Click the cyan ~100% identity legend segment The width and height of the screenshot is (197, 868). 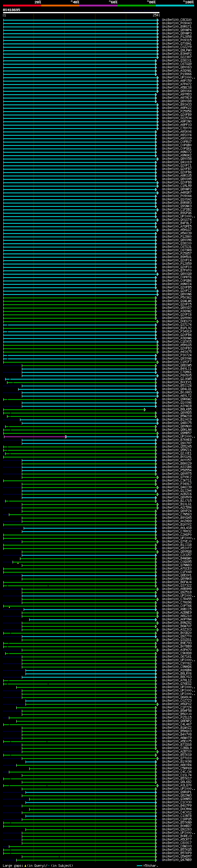(x=175, y=6)
